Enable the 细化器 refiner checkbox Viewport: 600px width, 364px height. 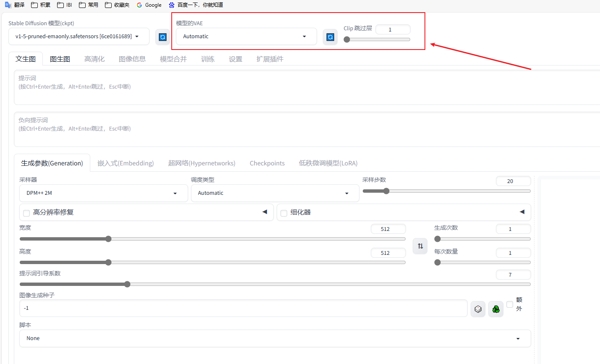[284, 213]
